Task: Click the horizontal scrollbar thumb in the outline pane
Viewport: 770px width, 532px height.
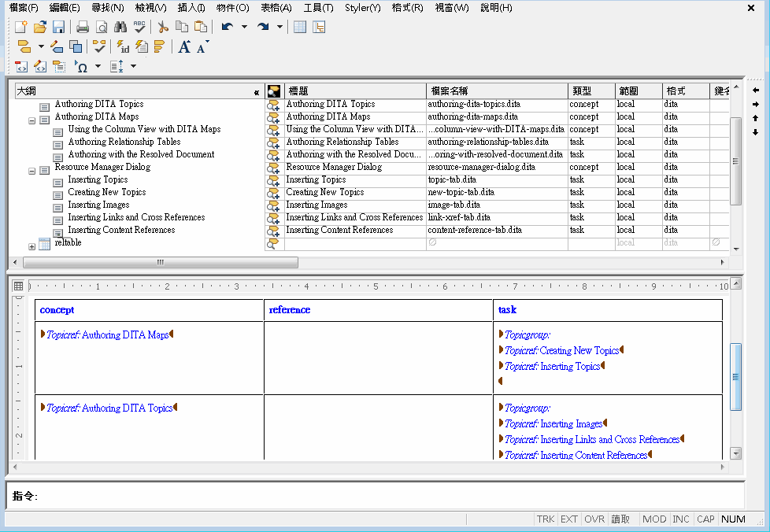Action: coord(160,263)
